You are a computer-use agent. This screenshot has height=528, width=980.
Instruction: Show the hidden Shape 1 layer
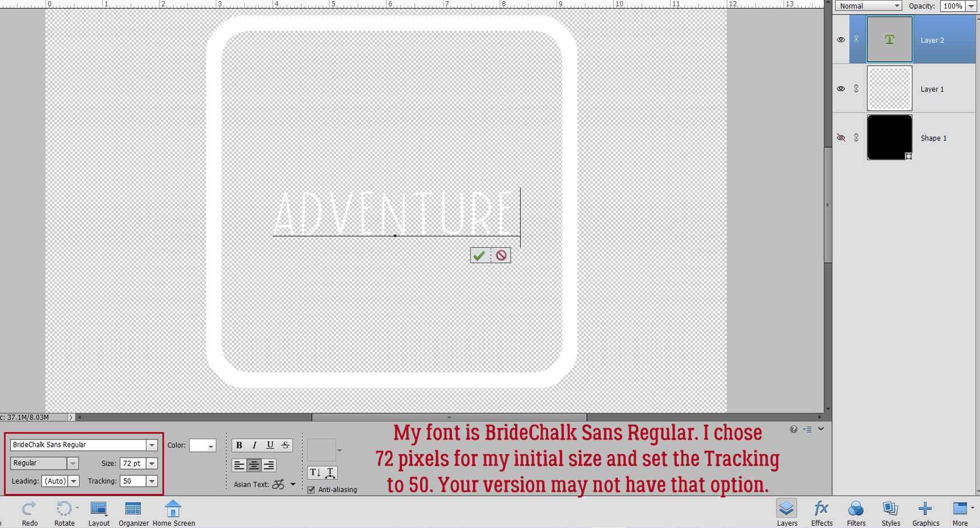[x=841, y=137]
